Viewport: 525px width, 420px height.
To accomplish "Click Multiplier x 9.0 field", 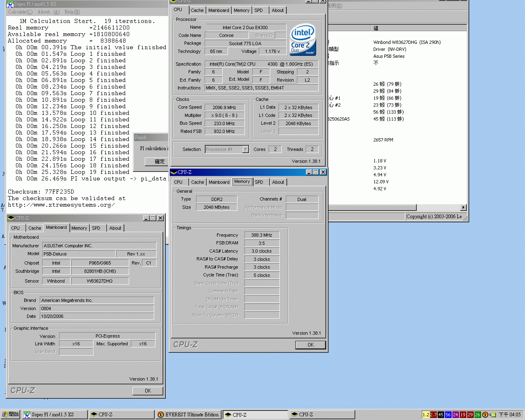I will click(x=224, y=115).
